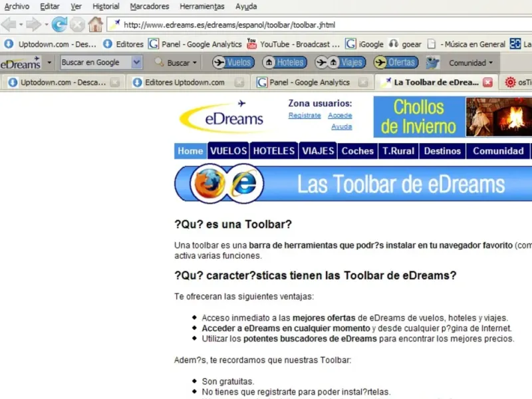This screenshot has width=532, height=399.
Task: Click the fireplace image in the banner
Action: point(499,117)
